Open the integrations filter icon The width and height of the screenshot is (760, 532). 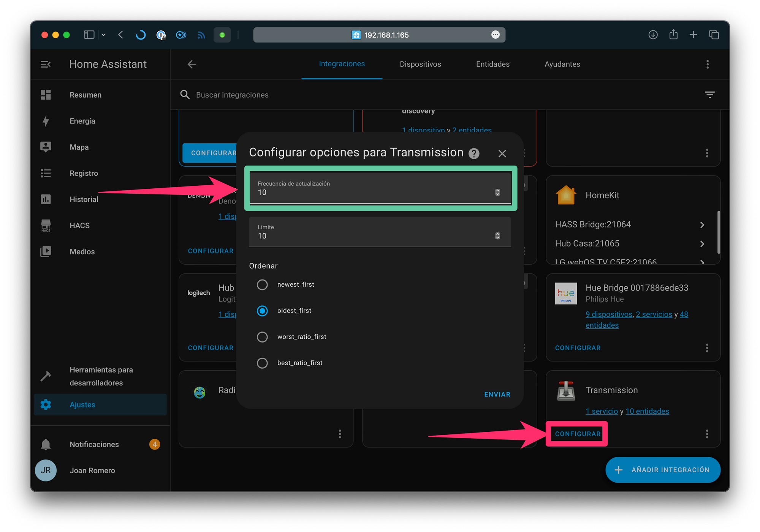tap(709, 95)
